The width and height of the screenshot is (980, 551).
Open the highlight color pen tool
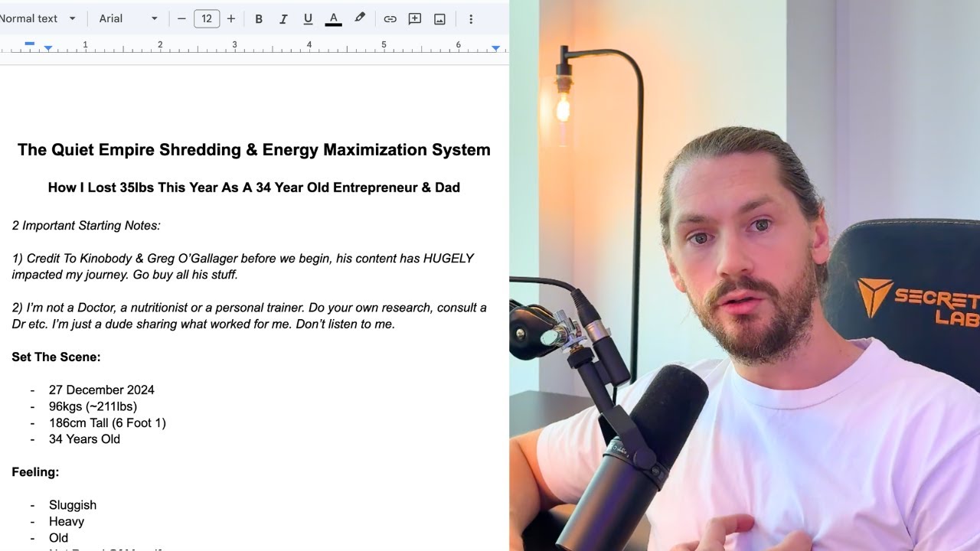[360, 18]
